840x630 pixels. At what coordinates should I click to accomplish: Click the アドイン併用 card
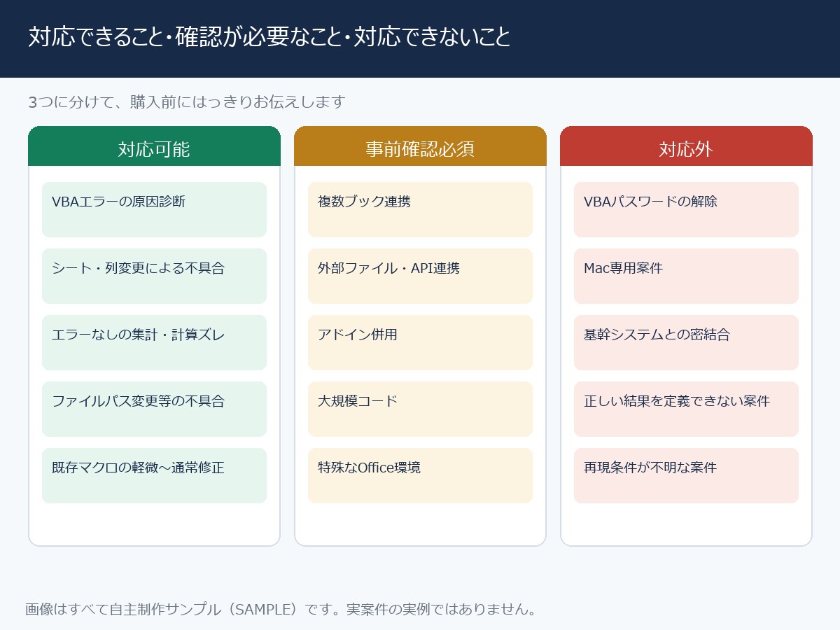coord(420,343)
